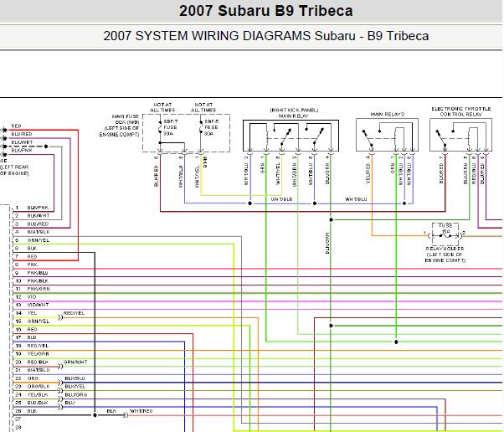The image size is (504, 432).
Task: Select pin 19 'YEL/GRN' row
Action: pos(32,353)
